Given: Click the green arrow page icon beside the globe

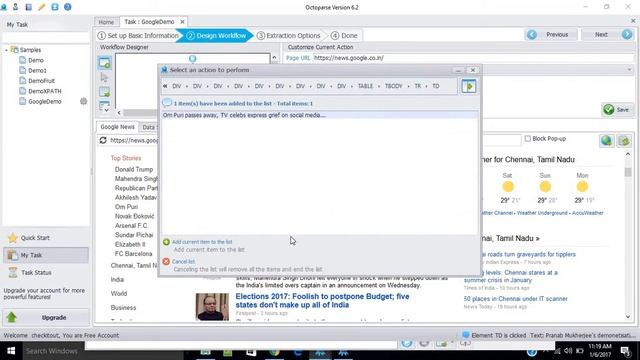Looking at the screenshot, I should (624, 141).
